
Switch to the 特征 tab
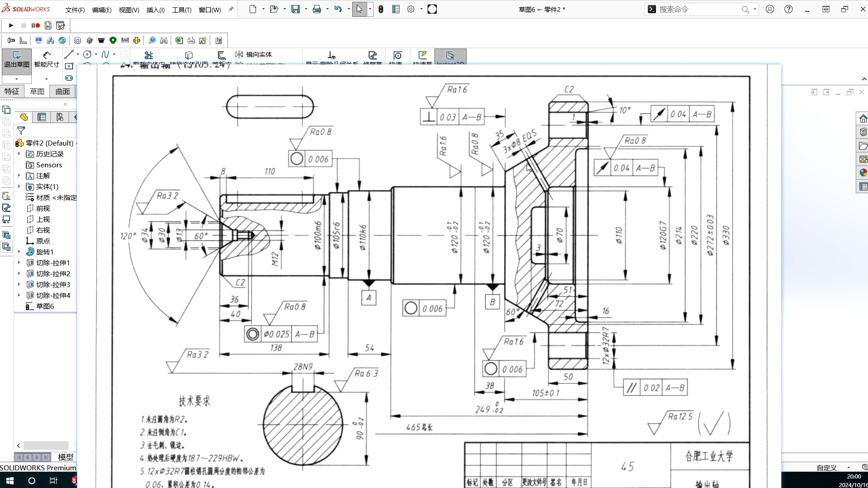[12, 91]
